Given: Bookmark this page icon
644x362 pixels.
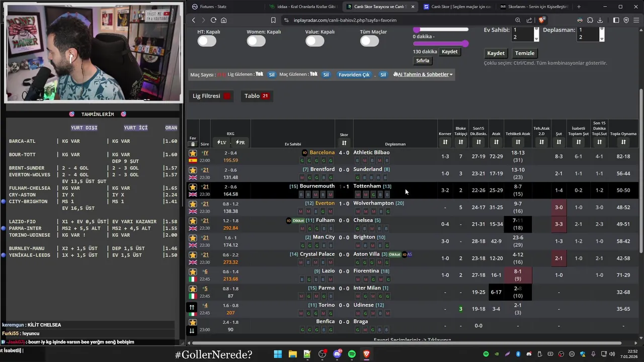Looking at the screenshot, I should tap(273, 20).
